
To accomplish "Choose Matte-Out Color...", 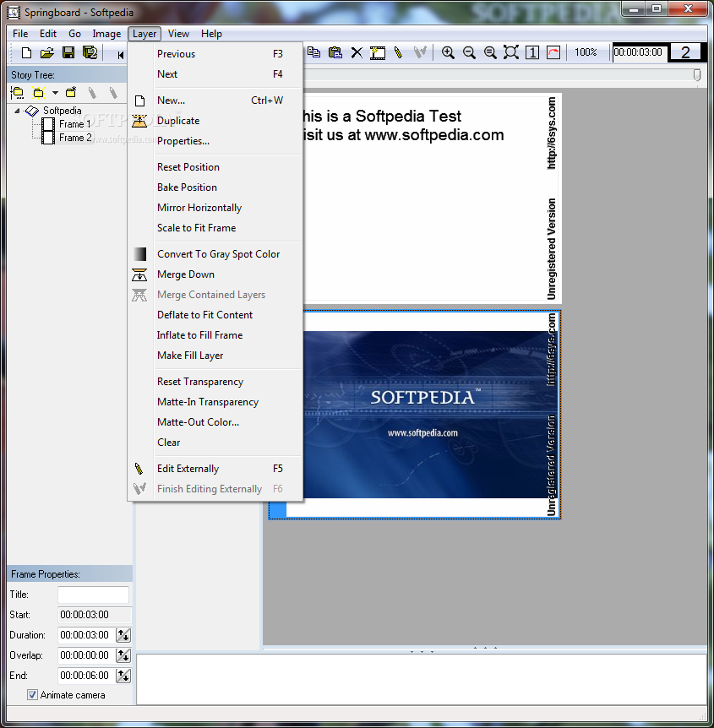I will 215,422.
